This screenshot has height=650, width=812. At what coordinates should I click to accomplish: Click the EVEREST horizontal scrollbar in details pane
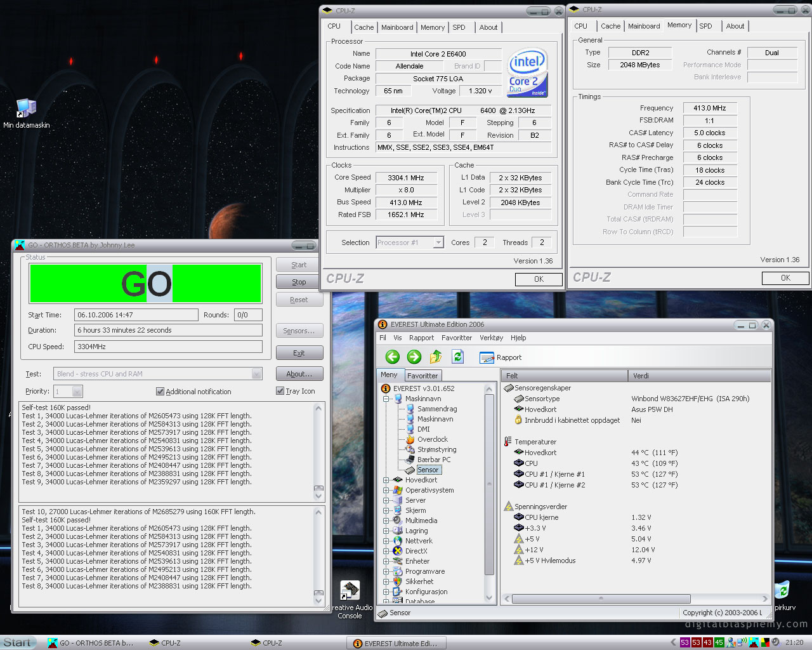(601, 599)
